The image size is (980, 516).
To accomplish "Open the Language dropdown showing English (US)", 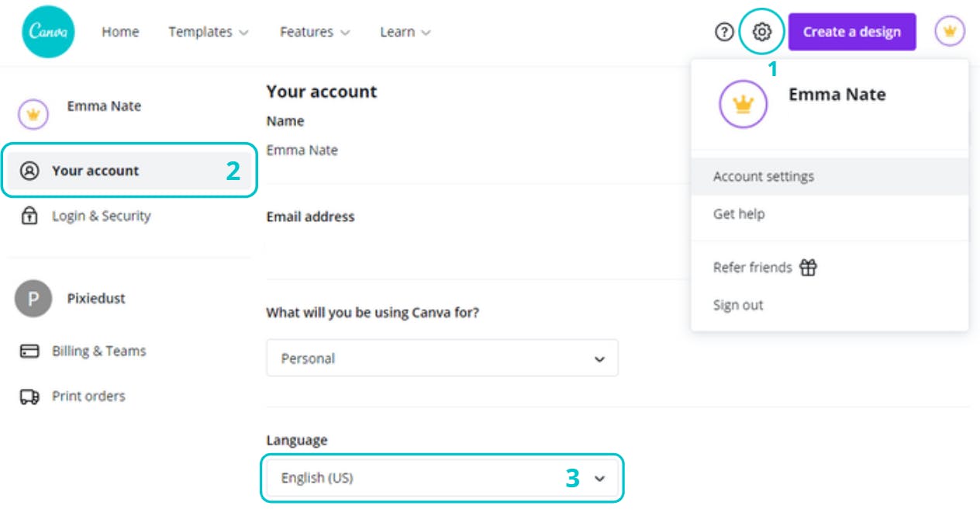I will [x=442, y=479].
